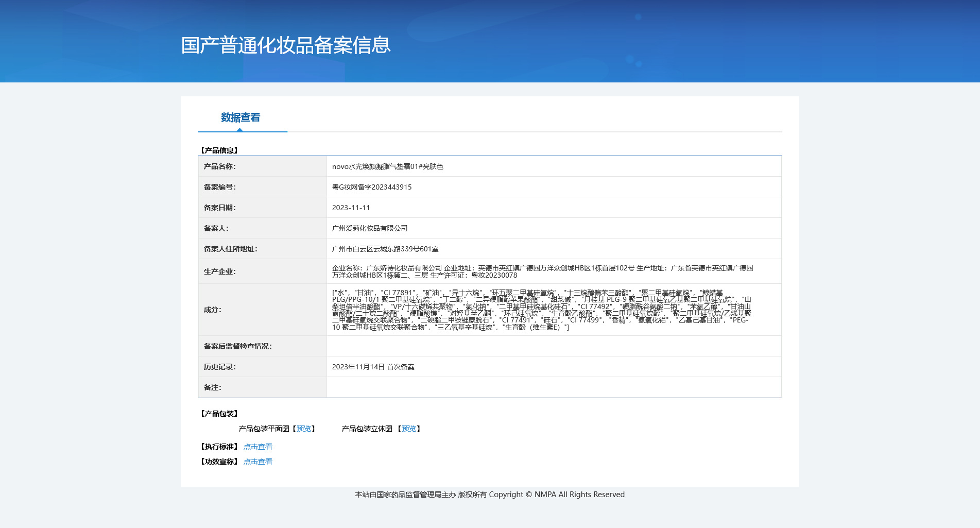Click the product name novo水光焕颜凝脂气垫霜01#亮肤色
Image resolution: width=980 pixels, height=528 pixels.
(x=388, y=166)
